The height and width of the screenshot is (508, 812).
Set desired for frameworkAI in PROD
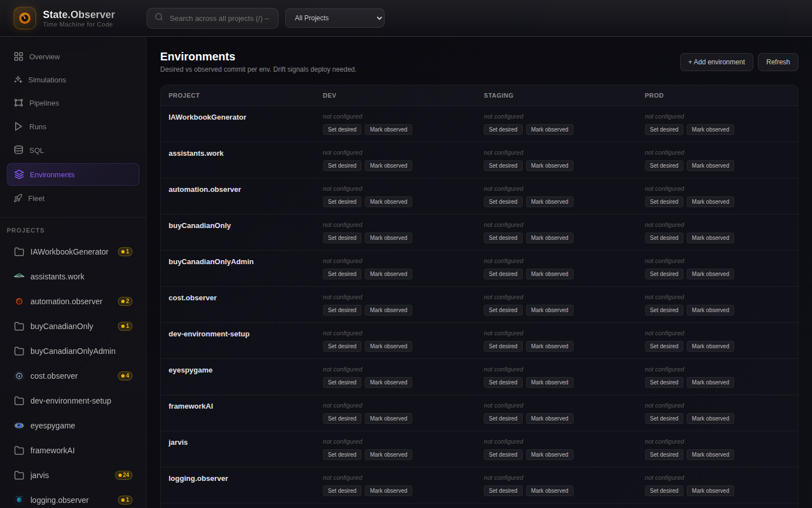coord(664,419)
